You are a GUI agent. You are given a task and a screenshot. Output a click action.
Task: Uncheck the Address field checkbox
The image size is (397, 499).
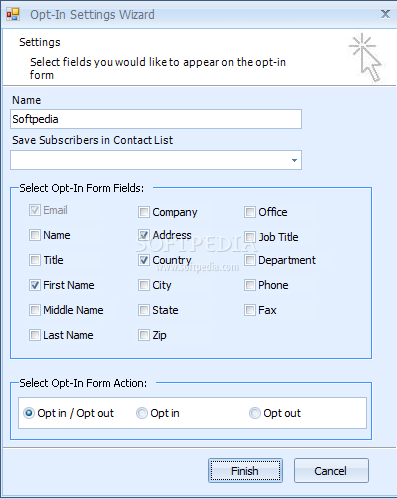(144, 235)
